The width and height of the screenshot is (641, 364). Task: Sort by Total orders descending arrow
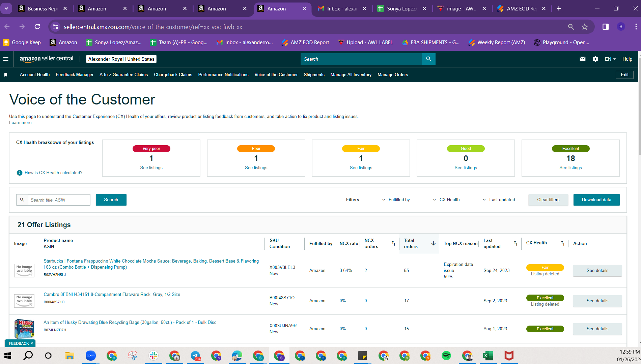(434, 243)
